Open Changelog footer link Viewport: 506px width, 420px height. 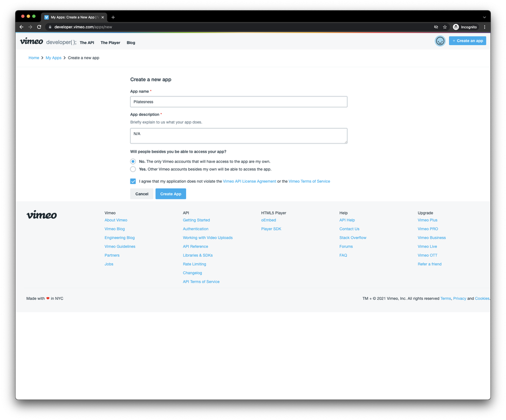pyautogui.click(x=193, y=273)
